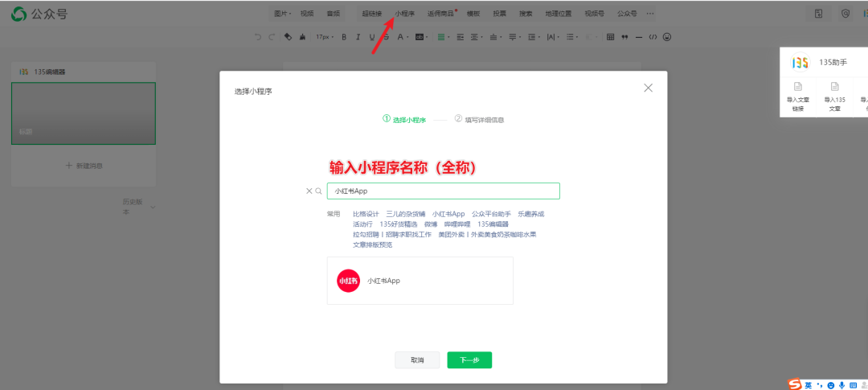This screenshot has width=868, height=390.
Task: Clear the search field with X icon
Action: (x=309, y=191)
